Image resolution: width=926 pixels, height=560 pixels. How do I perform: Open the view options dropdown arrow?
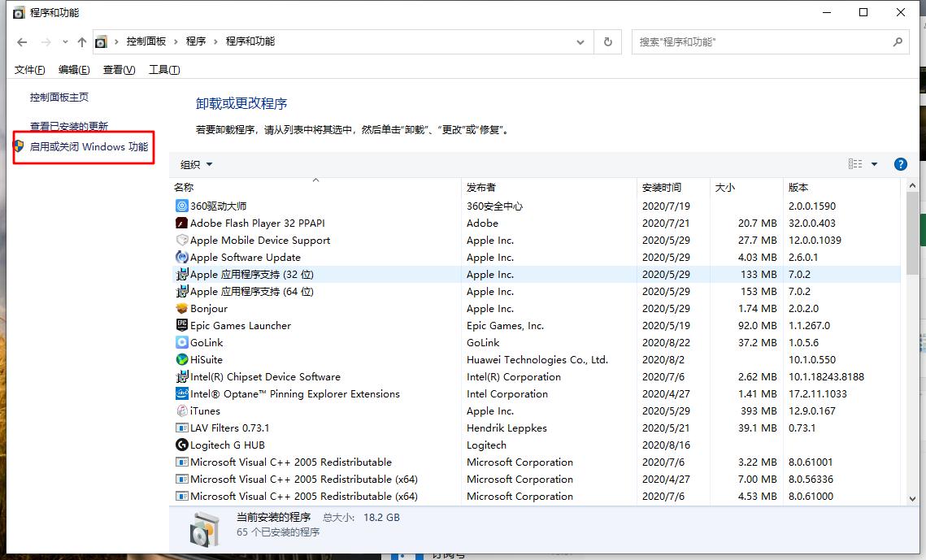[875, 164]
